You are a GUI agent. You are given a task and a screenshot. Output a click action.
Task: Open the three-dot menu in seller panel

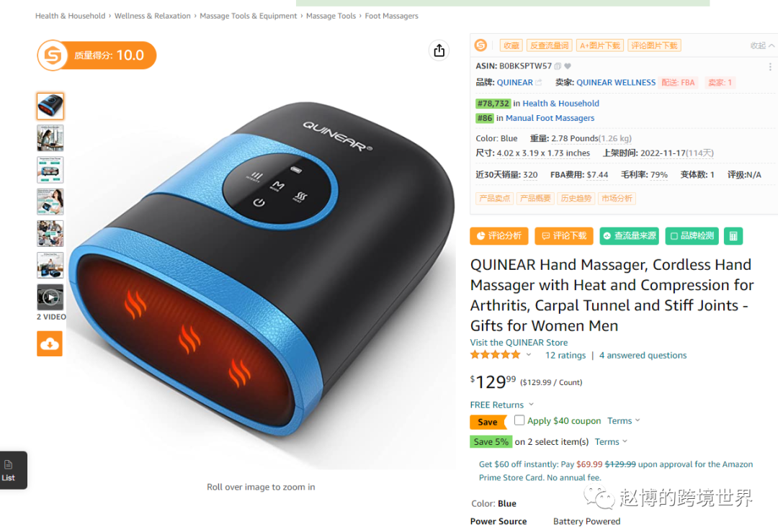769,66
